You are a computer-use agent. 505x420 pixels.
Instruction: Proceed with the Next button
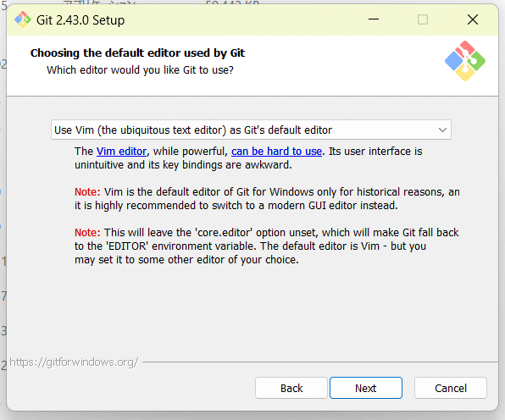[x=366, y=388]
